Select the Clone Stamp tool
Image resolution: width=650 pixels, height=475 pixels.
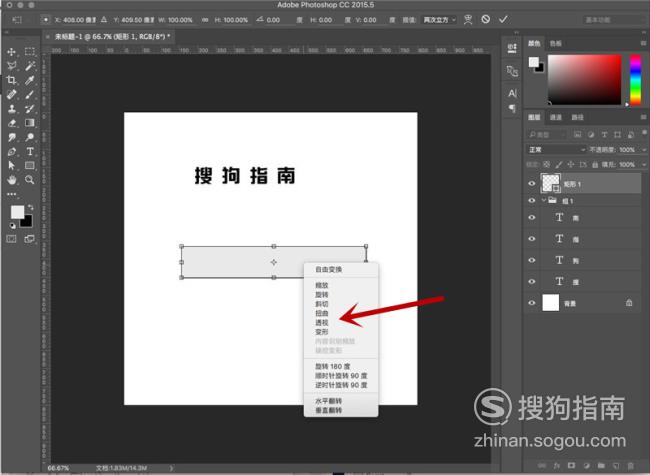[x=12, y=109]
